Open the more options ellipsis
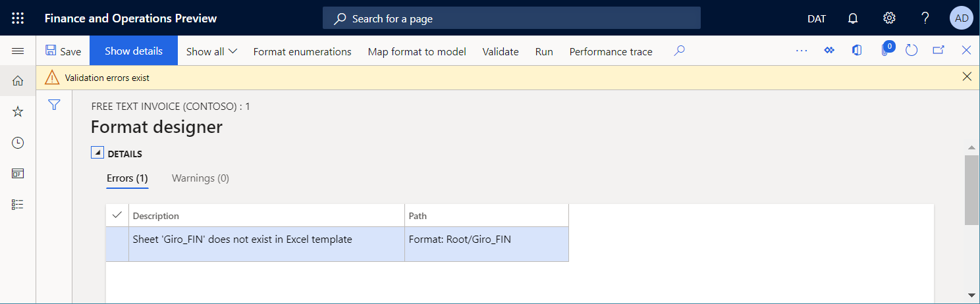This screenshot has height=304, width=980. 802,51
